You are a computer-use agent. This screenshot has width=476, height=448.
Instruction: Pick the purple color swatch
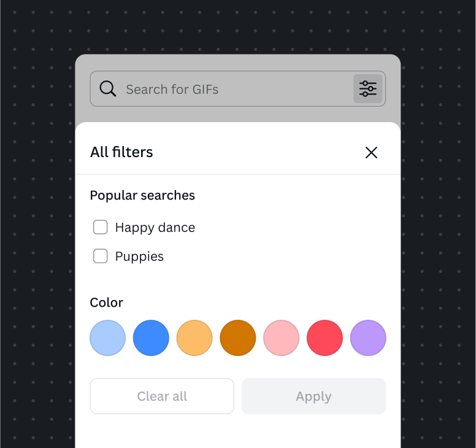(368, 338)
